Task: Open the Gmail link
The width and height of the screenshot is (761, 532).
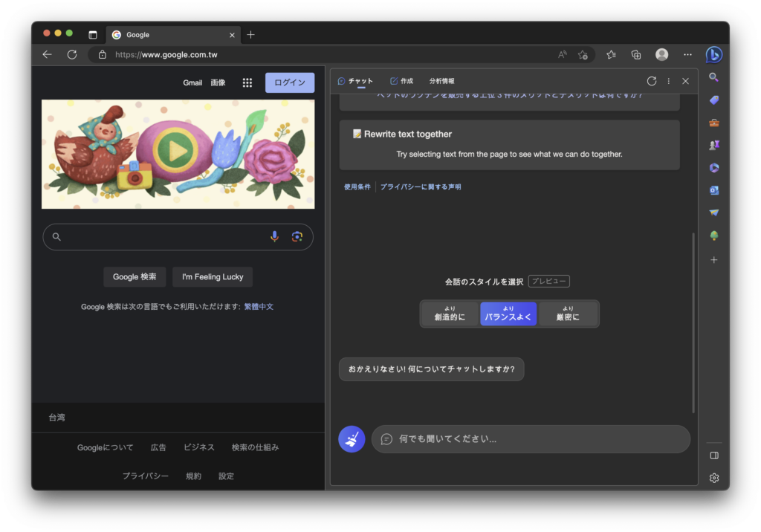Action: pos(192,82)
